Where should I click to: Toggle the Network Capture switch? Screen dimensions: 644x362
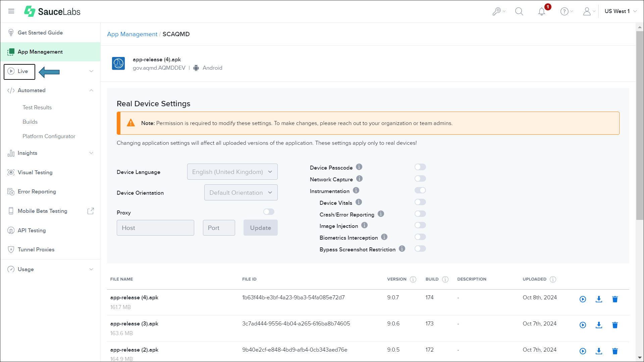point(420,179)
